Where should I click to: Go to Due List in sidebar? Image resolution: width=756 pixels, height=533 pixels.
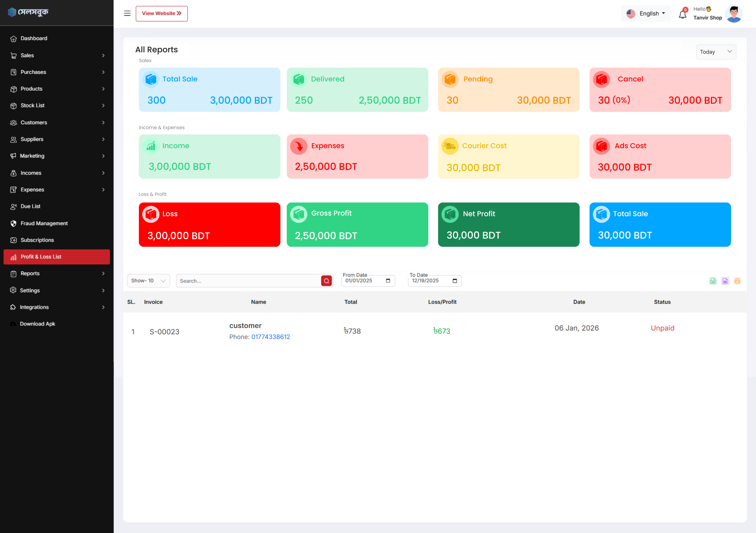(30, 206)
